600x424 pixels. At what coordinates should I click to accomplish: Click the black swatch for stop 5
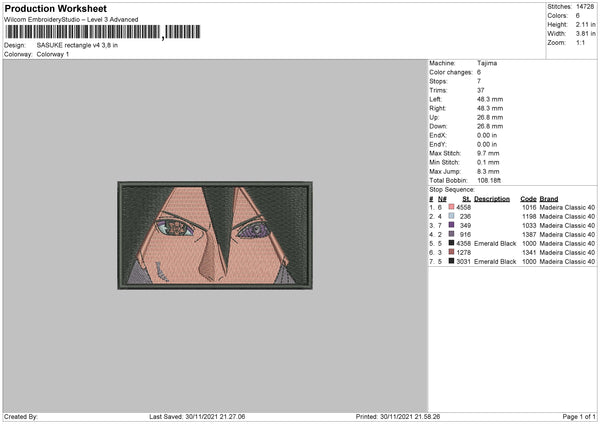click(452, 243)
